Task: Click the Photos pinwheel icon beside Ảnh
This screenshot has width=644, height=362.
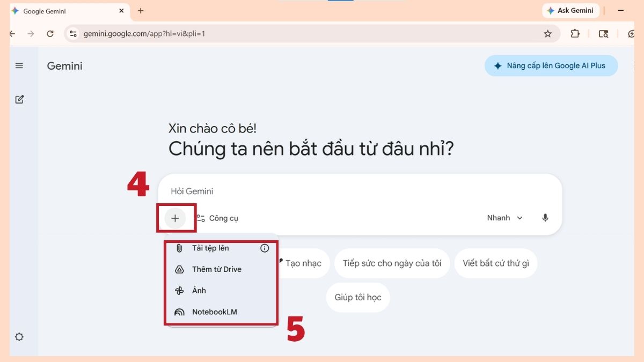Action: coord(180,291)
